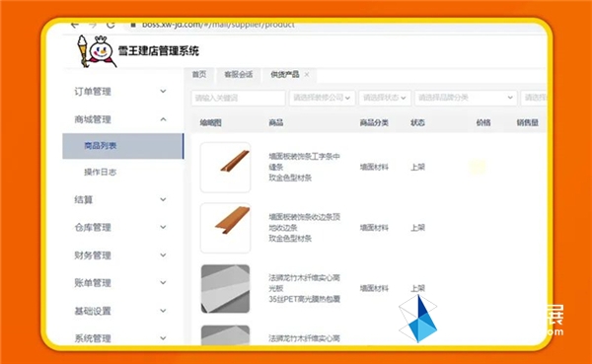Open the 状态 selection dropdown

385,99
